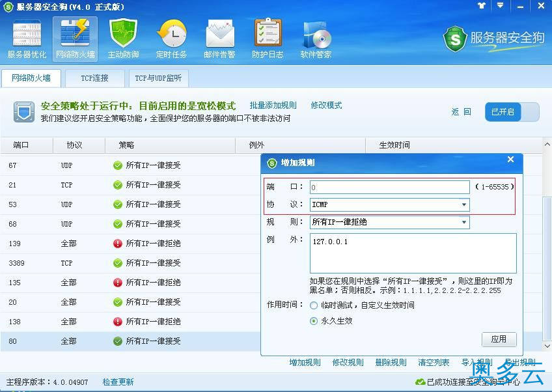552x392 pixels.
Task: Click 清空列表 link below the list
Action: coord(434,363)
